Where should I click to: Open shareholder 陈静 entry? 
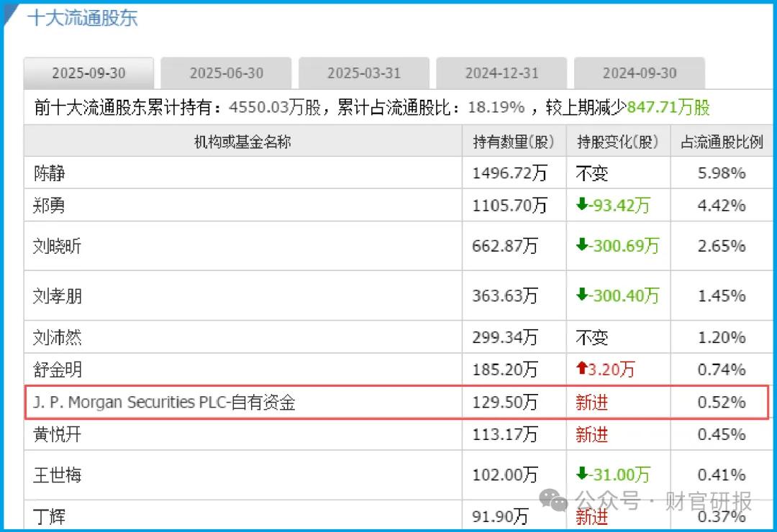point(49,173)
